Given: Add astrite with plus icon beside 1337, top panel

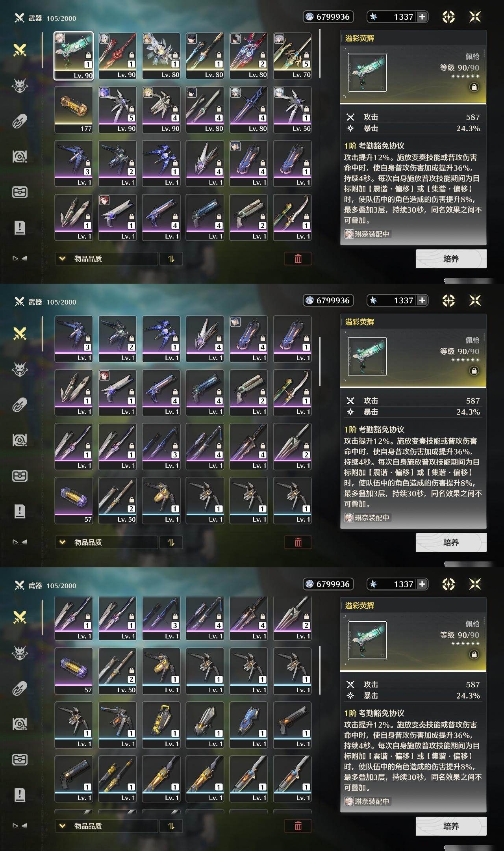Looking at the screenshot, I should point(422,17).
